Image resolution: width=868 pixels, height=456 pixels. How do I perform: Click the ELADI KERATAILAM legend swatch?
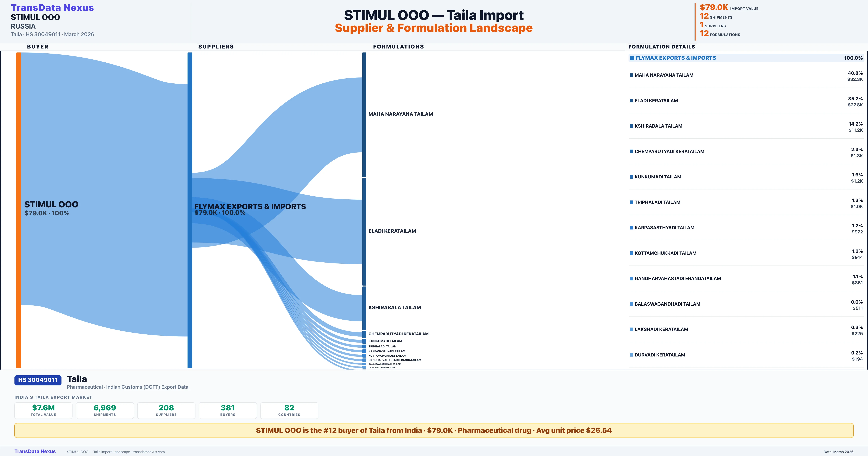(631, 100)
